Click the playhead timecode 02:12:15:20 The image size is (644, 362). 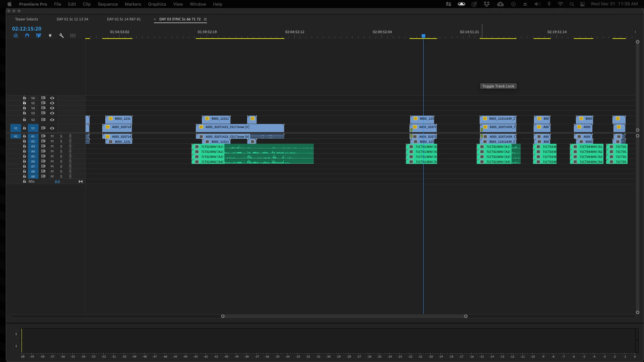(x=26, y=29)
